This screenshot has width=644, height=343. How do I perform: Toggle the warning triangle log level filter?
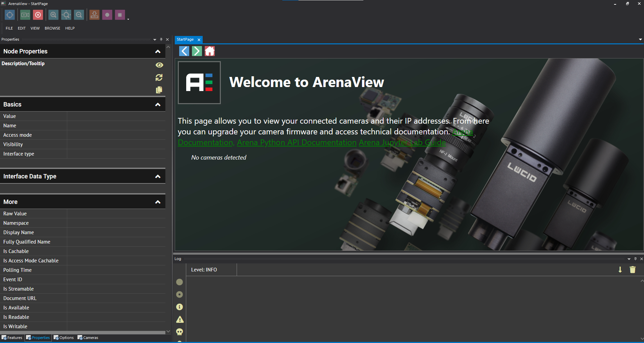point(180,319)
